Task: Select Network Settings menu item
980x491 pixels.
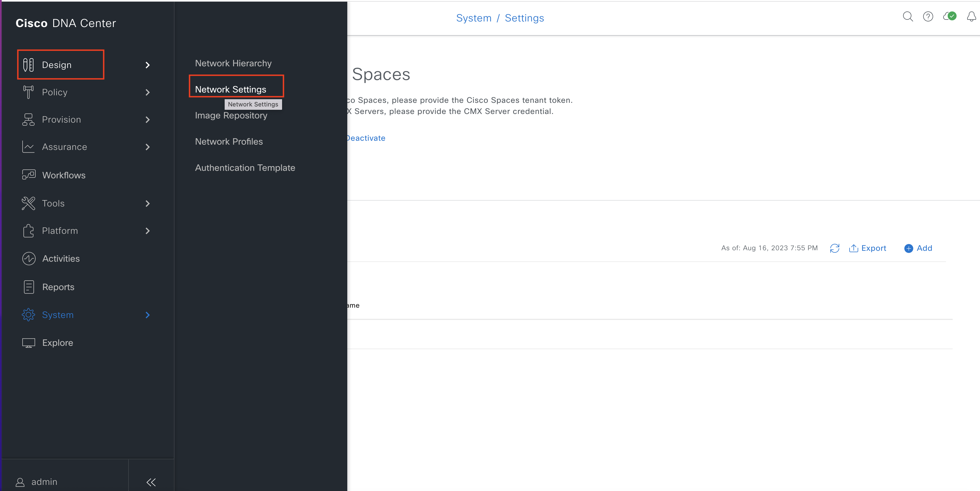Action: (231, 89)
